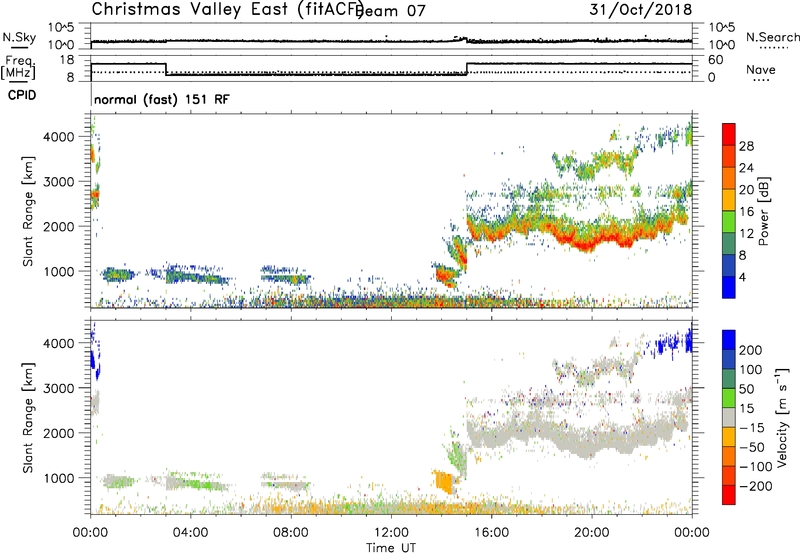Image resolution: width=800 pixels, height=554 pixels.
Task: Click 'Slant Range [km]' label of power panel
Action: 28,211
